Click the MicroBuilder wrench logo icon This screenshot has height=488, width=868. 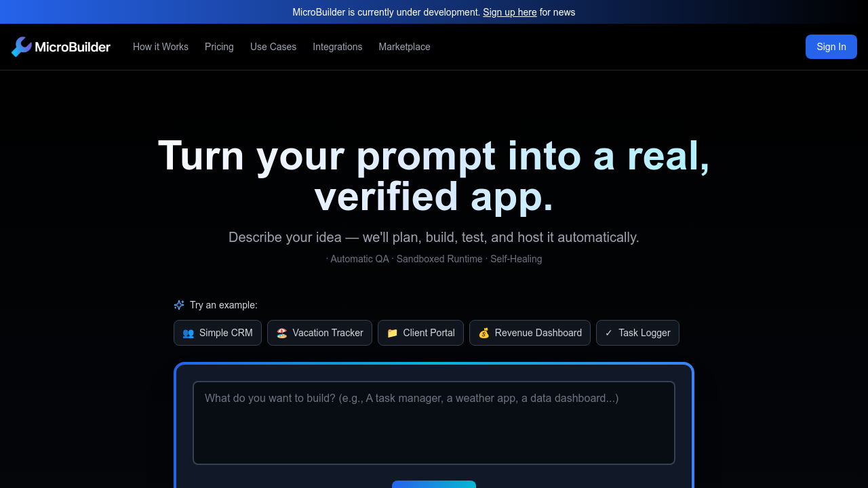coord(21,46)
